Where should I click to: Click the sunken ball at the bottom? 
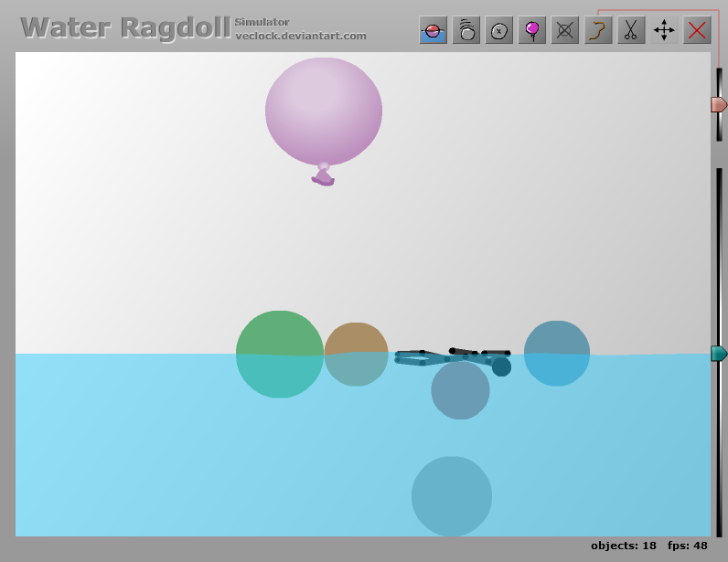point(452,496)
